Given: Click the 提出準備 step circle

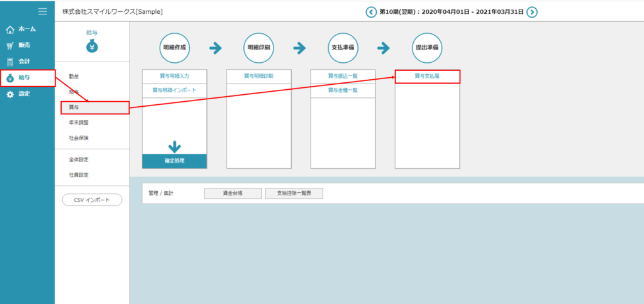Looking at the screenshot, I should [x=427, y=48].
